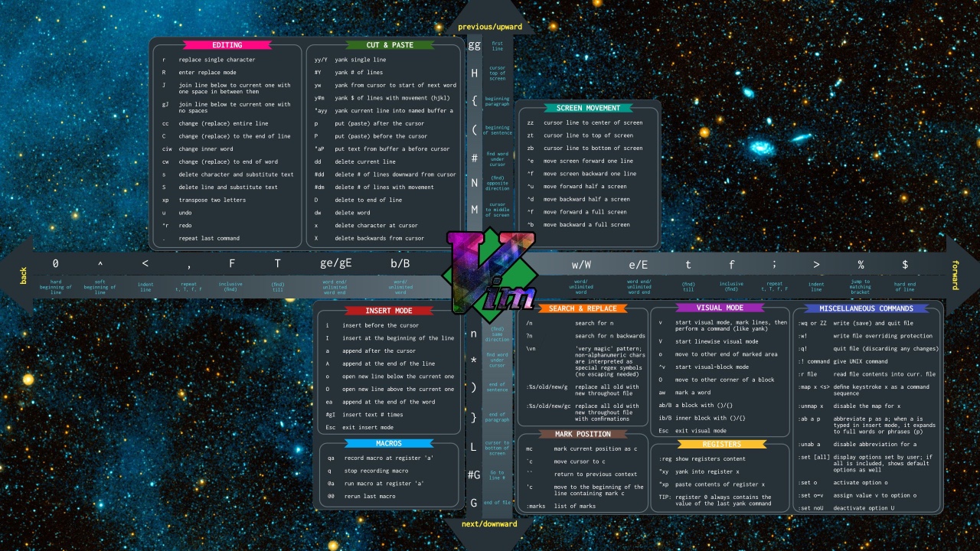Click the next/downward arrow label
The image size is (980, 551).
click(x=490, y=524)
